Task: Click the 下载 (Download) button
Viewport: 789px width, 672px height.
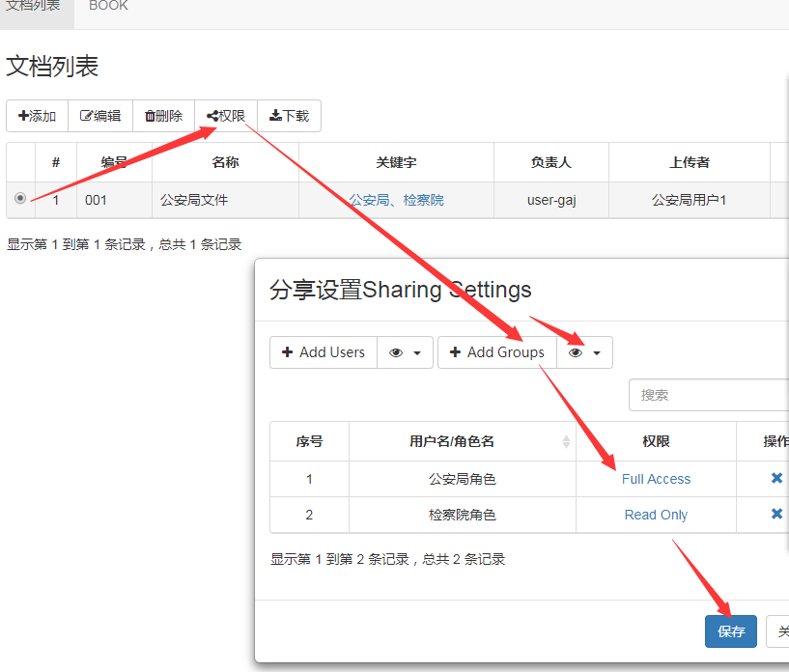Action: (289, 116)
